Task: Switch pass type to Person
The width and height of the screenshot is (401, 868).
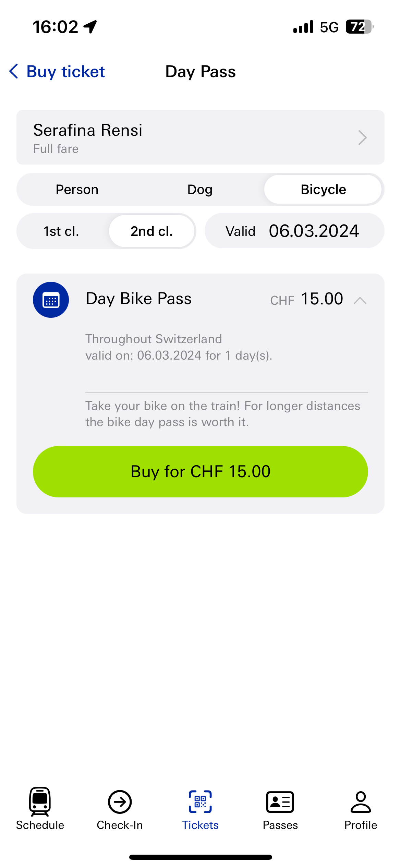Action: click(x=77, y=189)
